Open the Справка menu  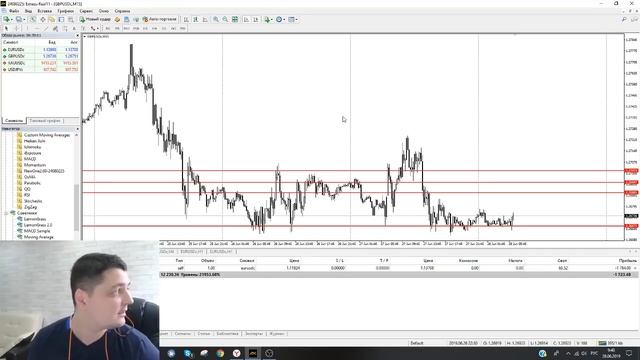[x=122, y=11]
